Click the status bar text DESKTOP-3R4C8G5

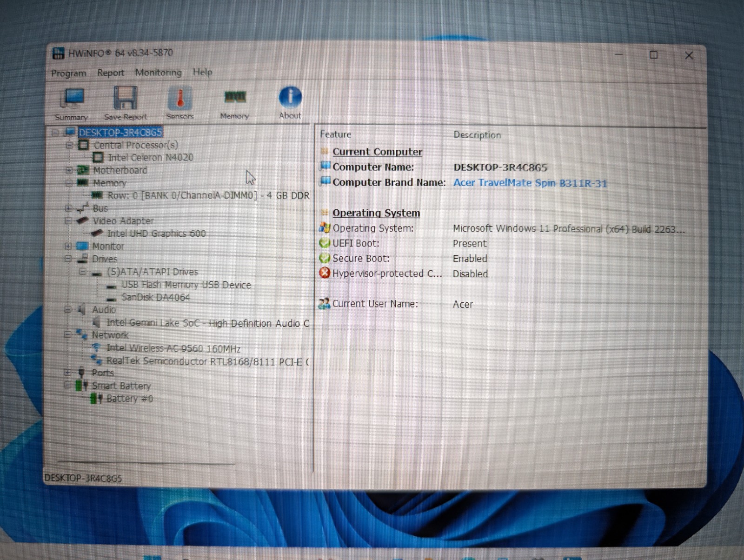(83, 478)
